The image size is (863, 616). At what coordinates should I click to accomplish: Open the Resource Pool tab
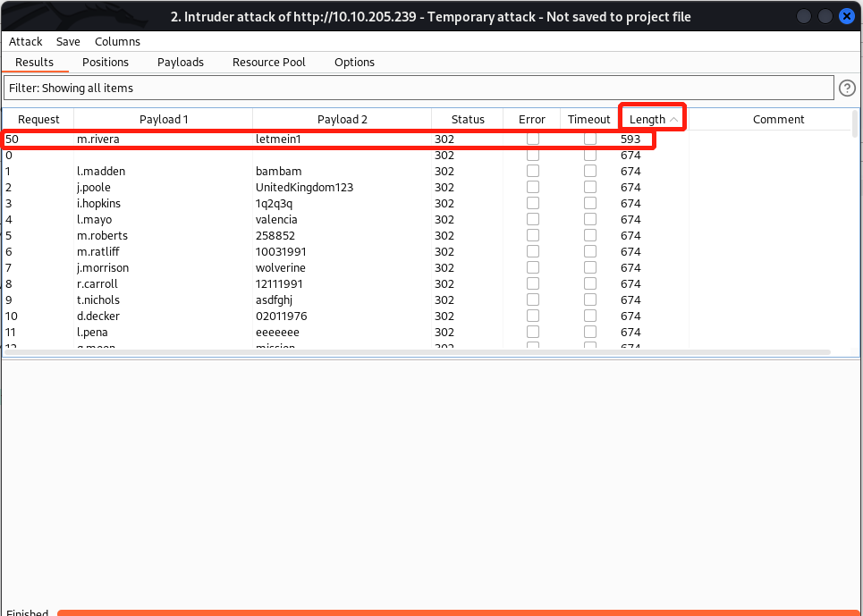[268, 63]
